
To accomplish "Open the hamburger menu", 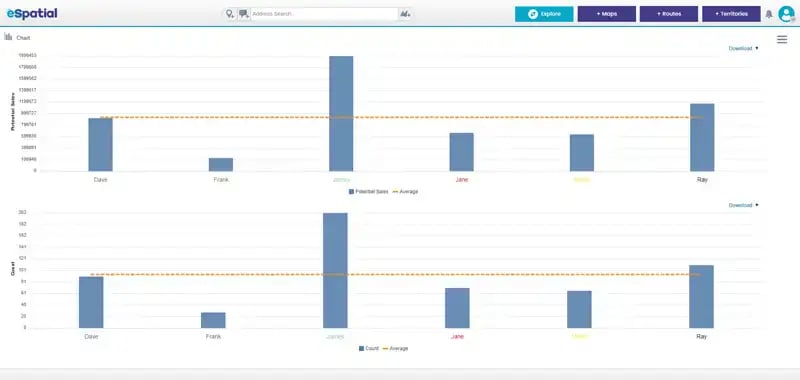I will [x=782, y=39].
